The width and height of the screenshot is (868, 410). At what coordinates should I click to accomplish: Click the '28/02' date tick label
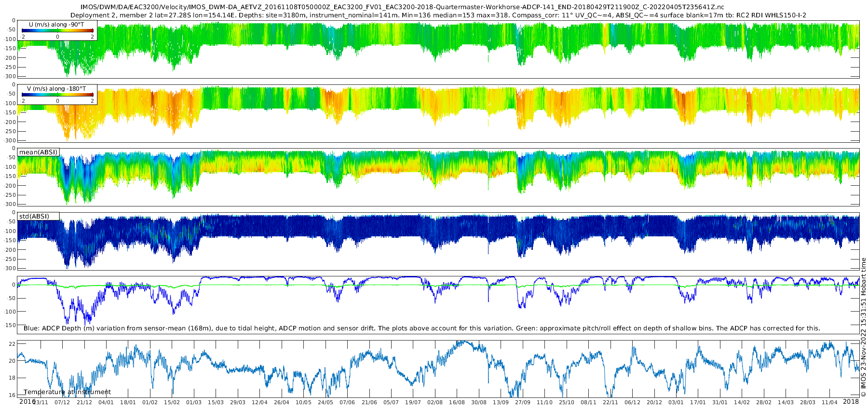point(764,402)
